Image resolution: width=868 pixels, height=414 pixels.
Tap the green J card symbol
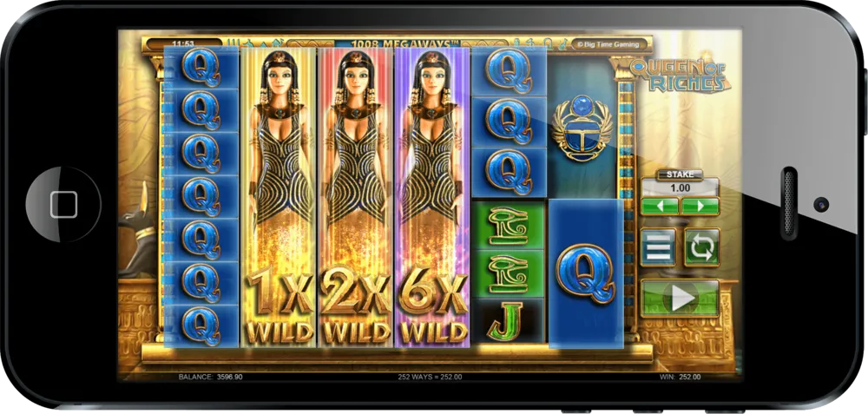508,320
